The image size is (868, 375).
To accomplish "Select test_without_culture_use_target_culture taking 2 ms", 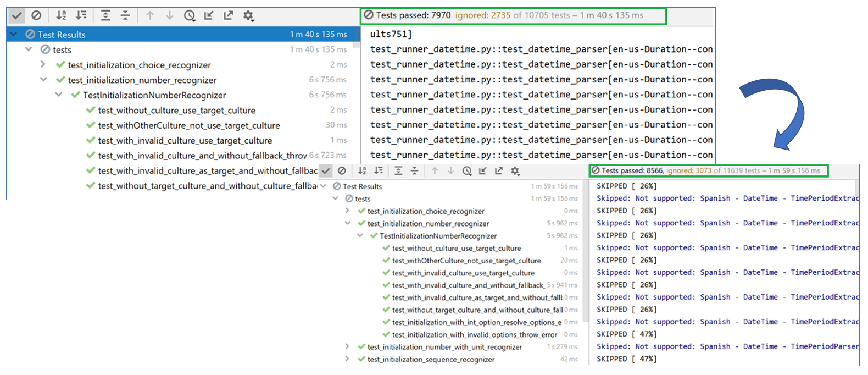I will pyautogui.click(x=180, y=110).
